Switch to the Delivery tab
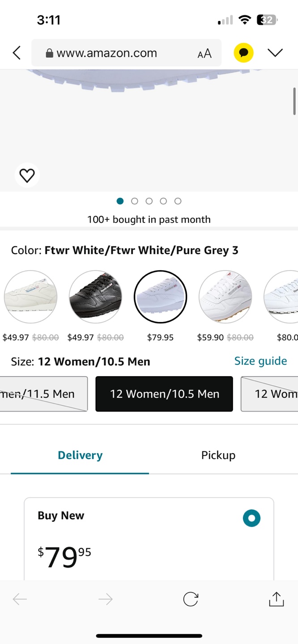 click(x=80, y=455)
